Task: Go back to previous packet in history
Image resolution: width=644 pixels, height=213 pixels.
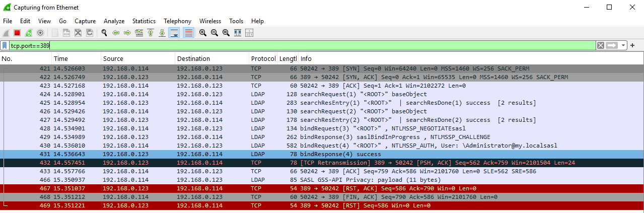Action: 116,33
